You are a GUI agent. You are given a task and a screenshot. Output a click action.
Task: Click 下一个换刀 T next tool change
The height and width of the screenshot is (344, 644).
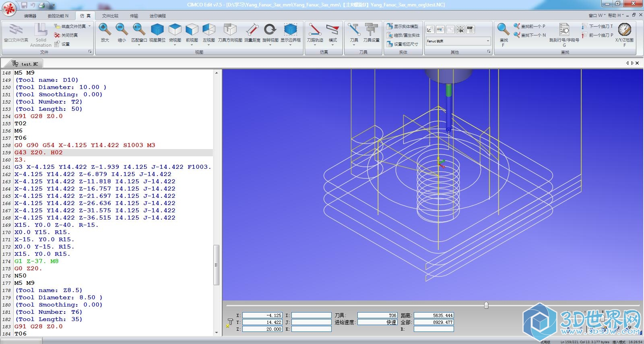coord(597,26)
